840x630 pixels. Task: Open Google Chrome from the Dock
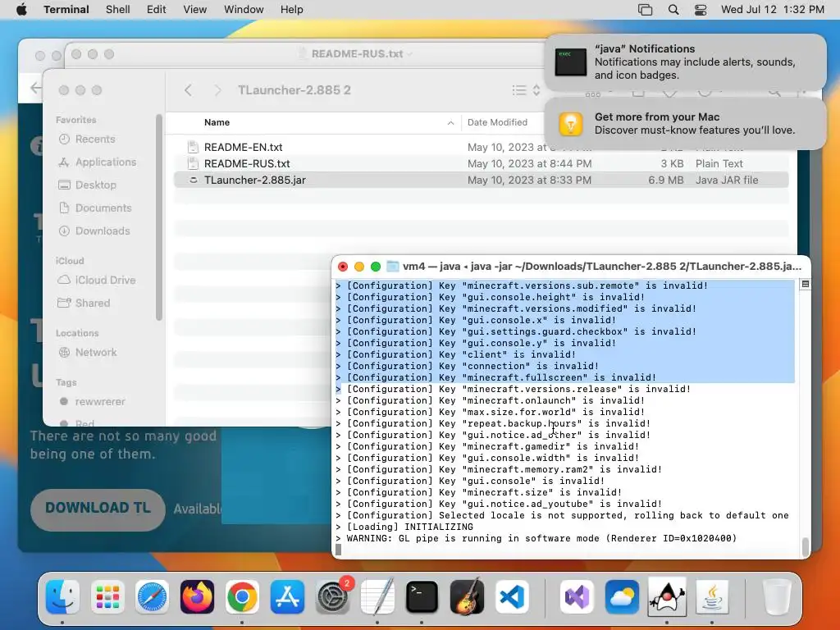242,597
